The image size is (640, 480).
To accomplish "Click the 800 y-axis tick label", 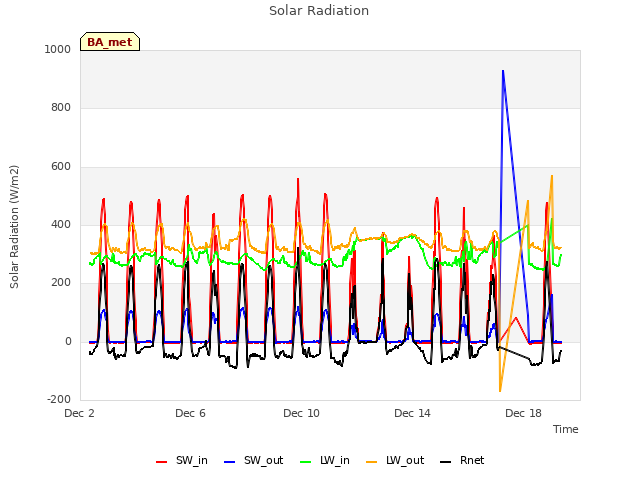I will coord(61,108).
